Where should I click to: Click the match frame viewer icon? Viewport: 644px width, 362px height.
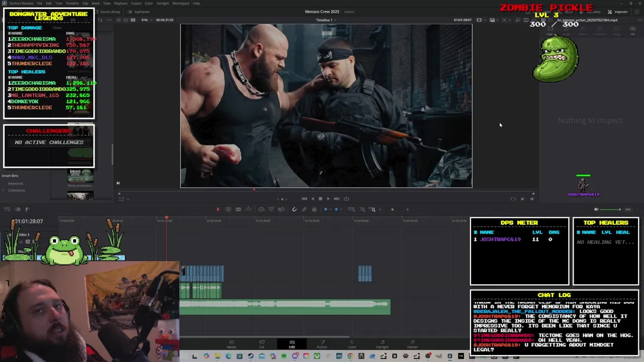(x=513, y=199)
